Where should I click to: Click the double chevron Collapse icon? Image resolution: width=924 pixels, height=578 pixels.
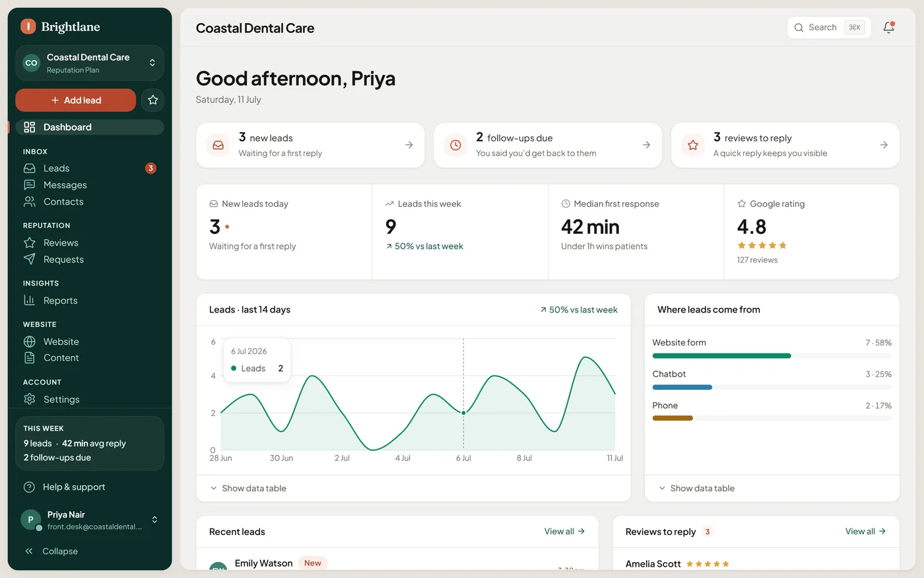29,551
